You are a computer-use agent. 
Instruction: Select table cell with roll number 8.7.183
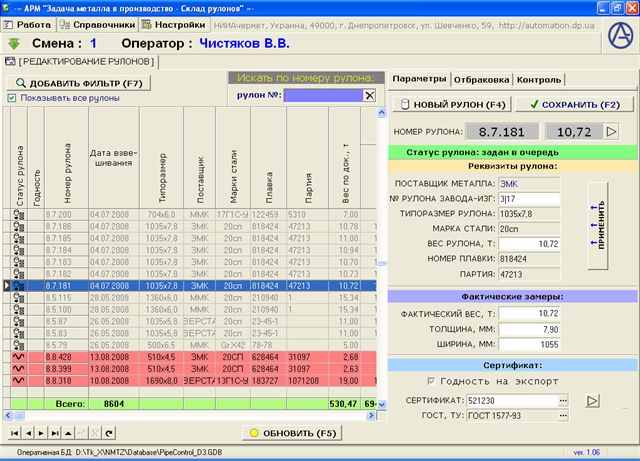click(x=67, y=262)
